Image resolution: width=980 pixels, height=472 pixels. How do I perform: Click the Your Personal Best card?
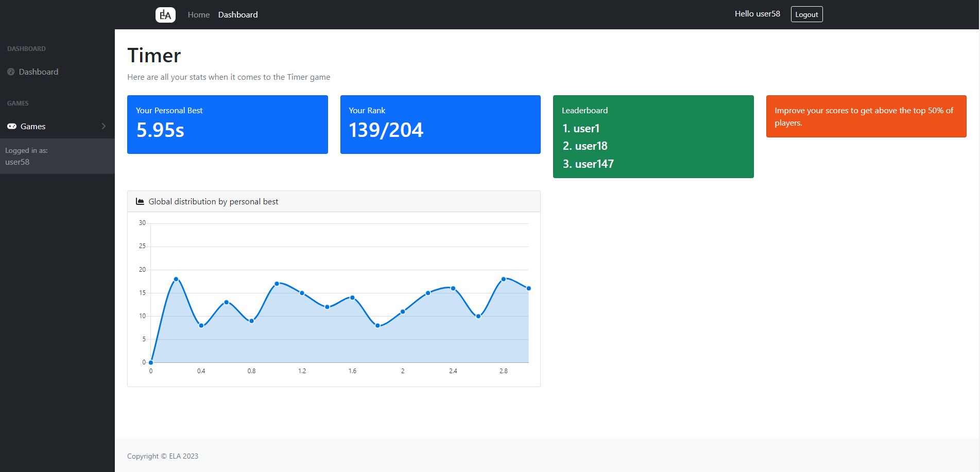[x=228, y=124]
